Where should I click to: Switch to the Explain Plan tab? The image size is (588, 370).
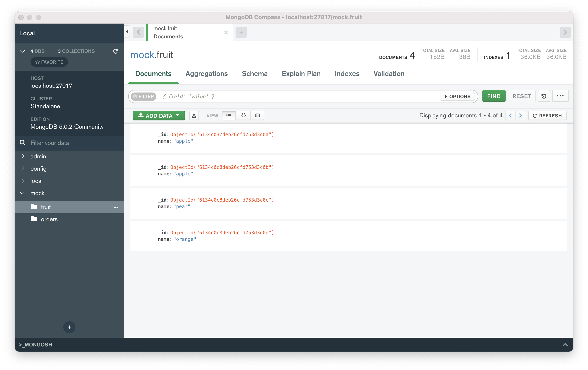click(301, 74)
